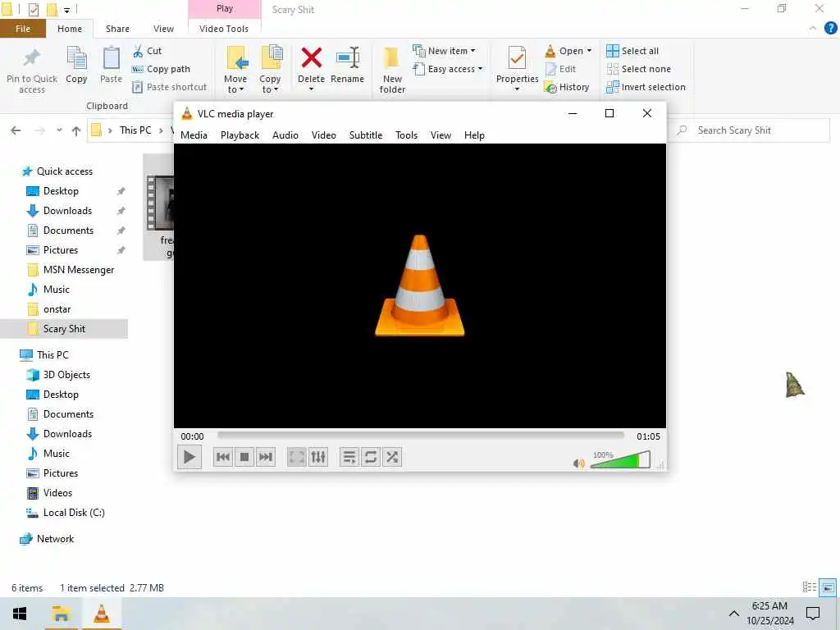
Task: Select Network in navigation pane
Action: pos(55,539)
